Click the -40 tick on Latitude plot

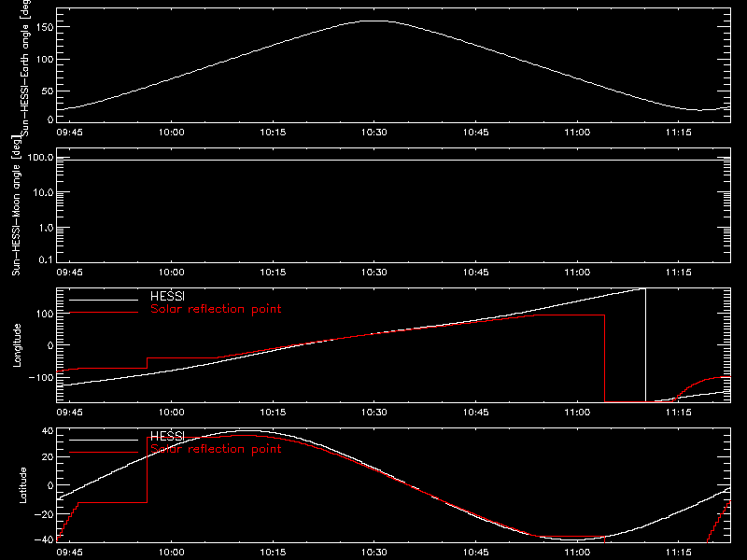pyautogui.click(x=44, y=539)
